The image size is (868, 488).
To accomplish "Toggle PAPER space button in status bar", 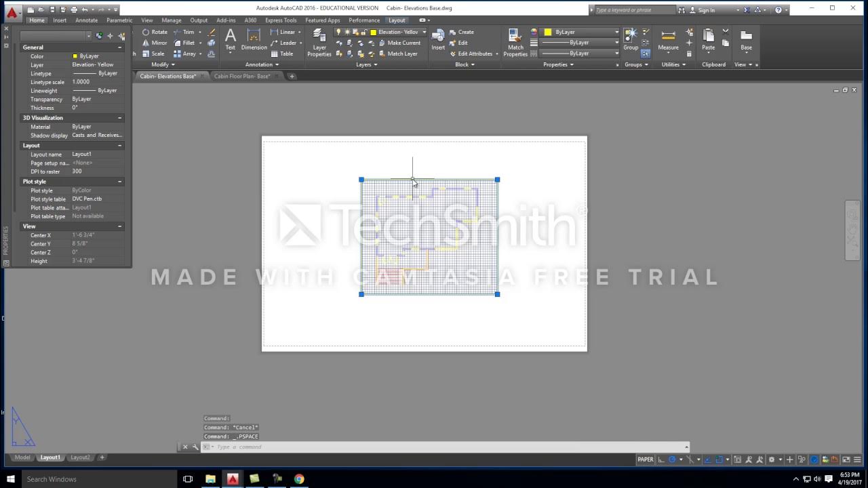I will pyautogui.click(x=646, y=460).
